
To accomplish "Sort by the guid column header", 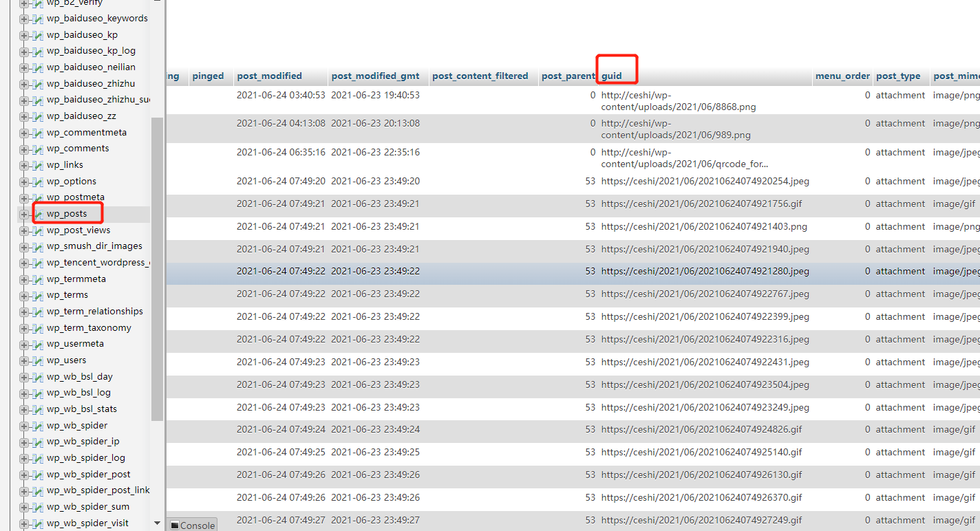I will point(611,76).
